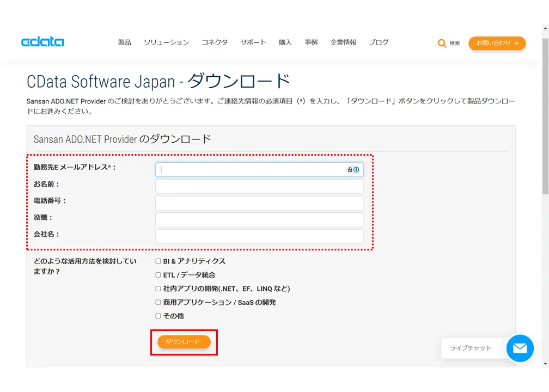
Task: Click the orange search magnifier icon
Action: (x=442, y=43)
